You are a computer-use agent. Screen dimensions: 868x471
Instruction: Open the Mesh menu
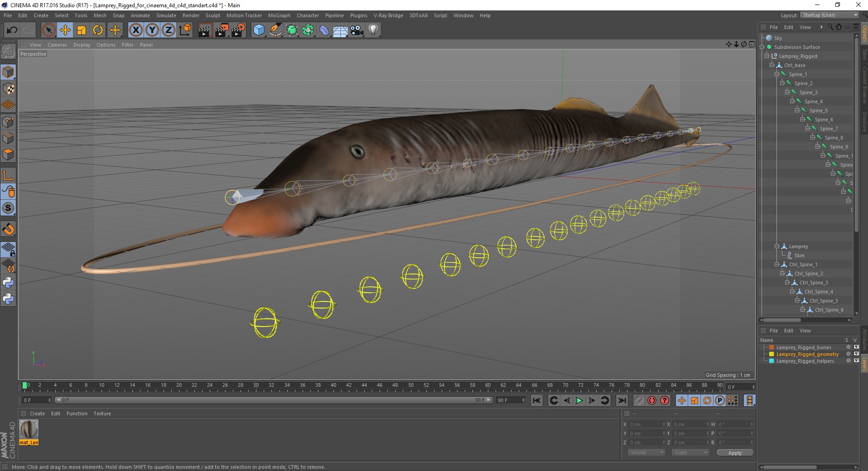[100, 15]
